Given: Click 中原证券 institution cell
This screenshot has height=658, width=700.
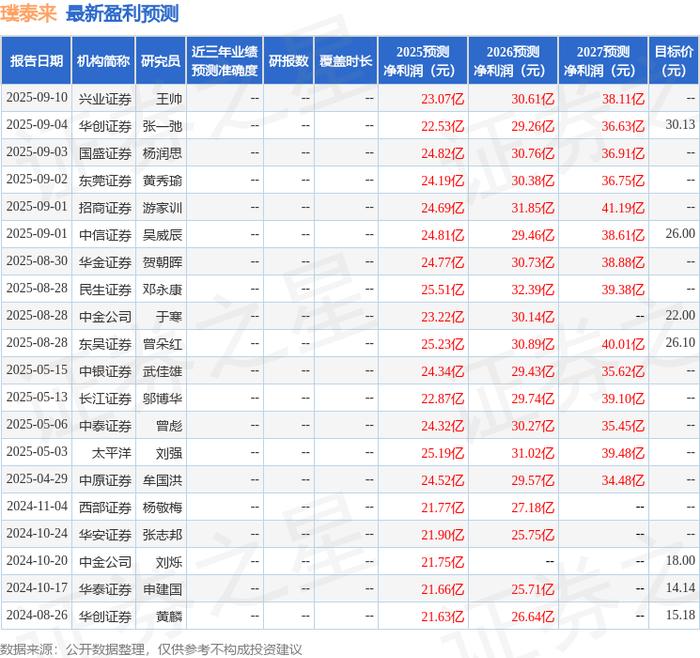Looking at the screenshot, I should pyautogui.click(x=105, y=480).
